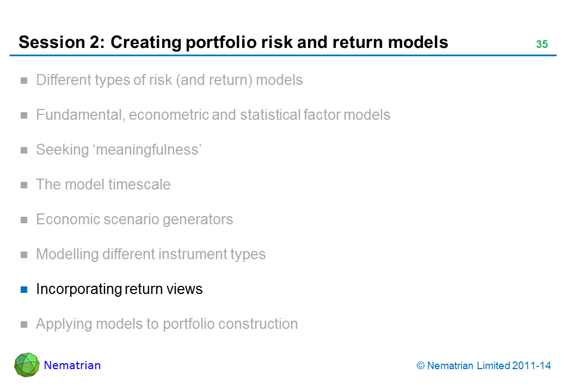This screenshot has width=566, height=392.
Task: Click the bullet before Modelling different instrument types
Action: tap(24, 255)
